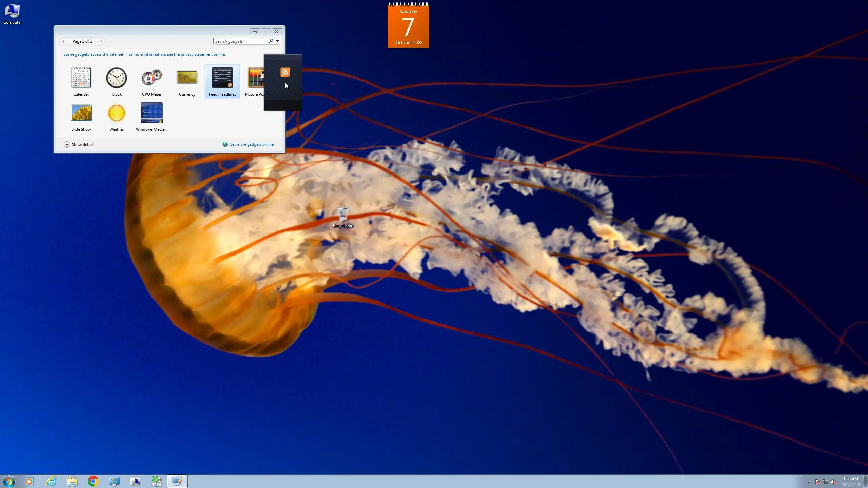This screenshot has height=488, width=868.
Task: Select the Slide Show gadget
Action: click(x=81, y=113)
